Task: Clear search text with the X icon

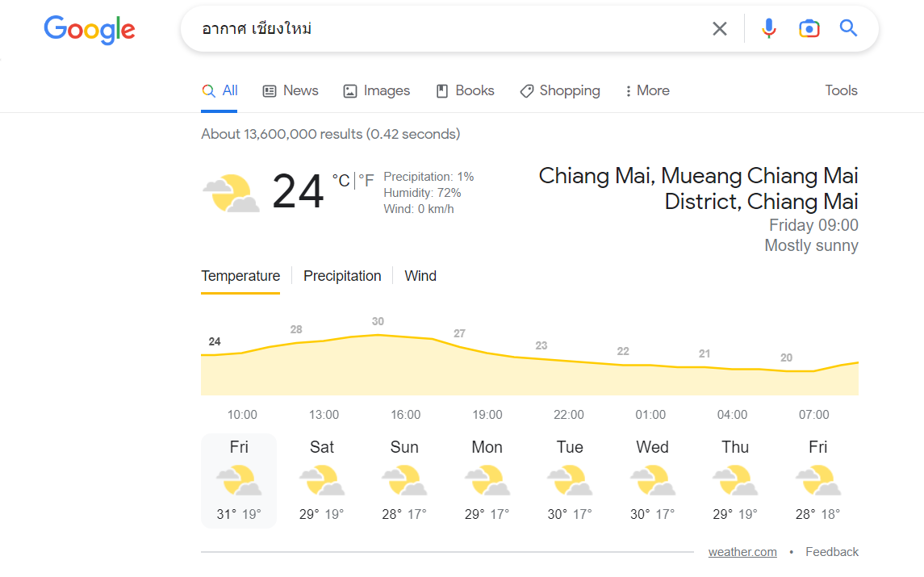Action: tap(719, 29)
